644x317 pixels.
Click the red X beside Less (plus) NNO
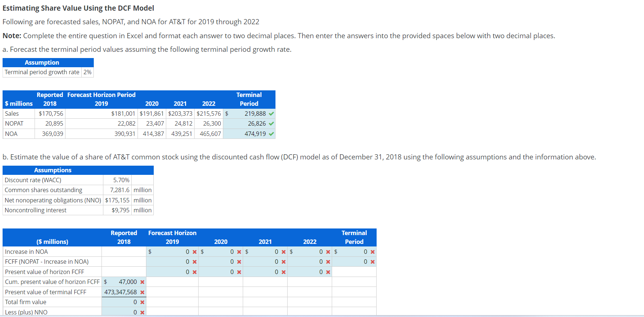click(x=142, y=313)
